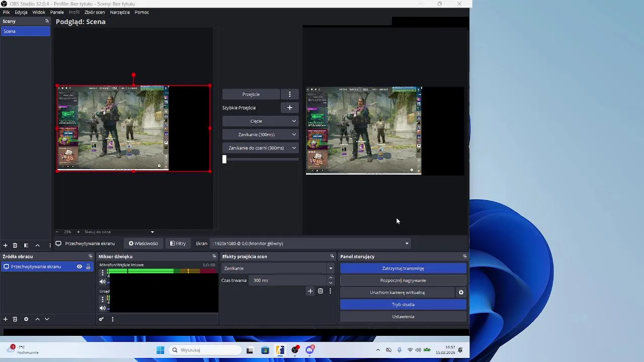Screen dimensions: 644x362
Task: Click the Windows Start button
Action: pyautogui.click(x=160, y=350)
